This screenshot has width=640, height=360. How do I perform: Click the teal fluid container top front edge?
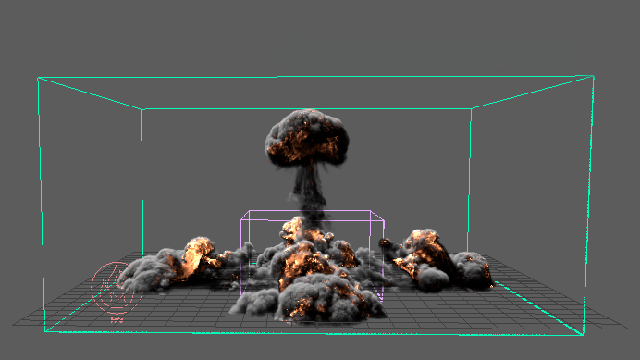(x=316, y=77)
